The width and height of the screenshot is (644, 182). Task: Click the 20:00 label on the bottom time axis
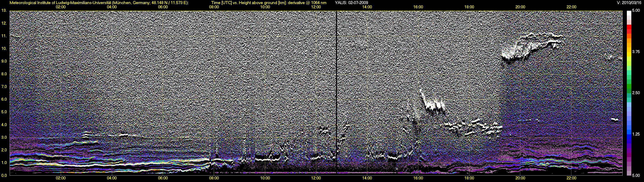[x=520, y=178]
